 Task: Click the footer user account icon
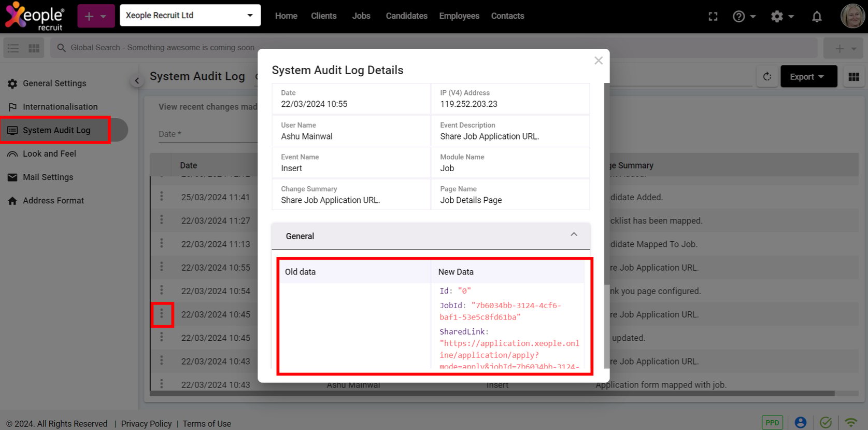(800, 423)
